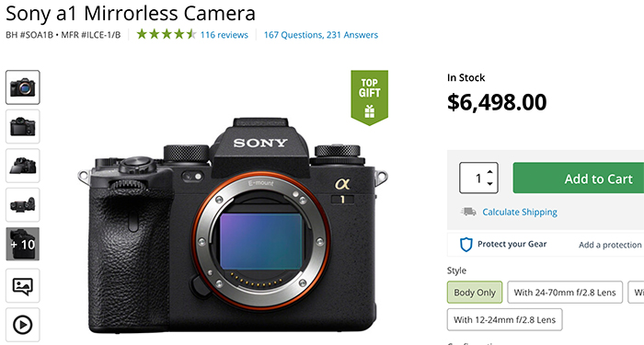Image resolution: width=644 pixels, height=345 pixels.
Task: Open the 116 reviews link
Action: click(x=224, y=35)
